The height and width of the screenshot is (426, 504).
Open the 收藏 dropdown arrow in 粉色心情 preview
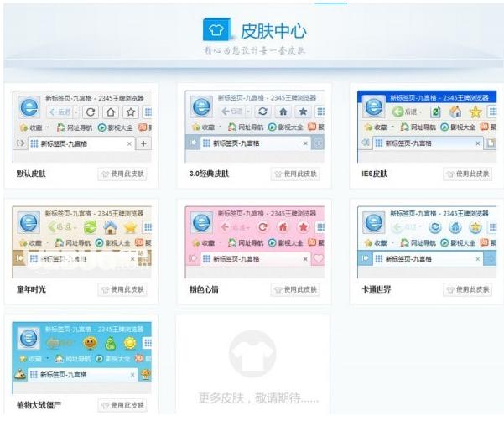click(221, 242)
